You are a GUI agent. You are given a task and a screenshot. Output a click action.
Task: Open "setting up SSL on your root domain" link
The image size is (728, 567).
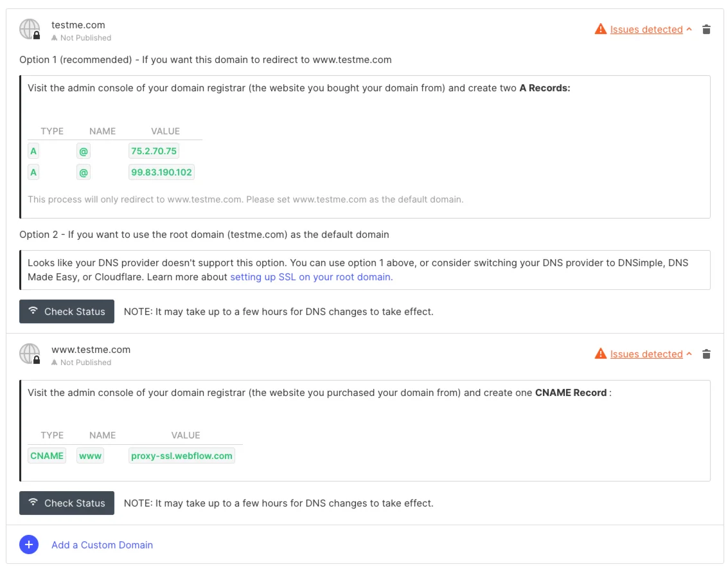(311, 276)
